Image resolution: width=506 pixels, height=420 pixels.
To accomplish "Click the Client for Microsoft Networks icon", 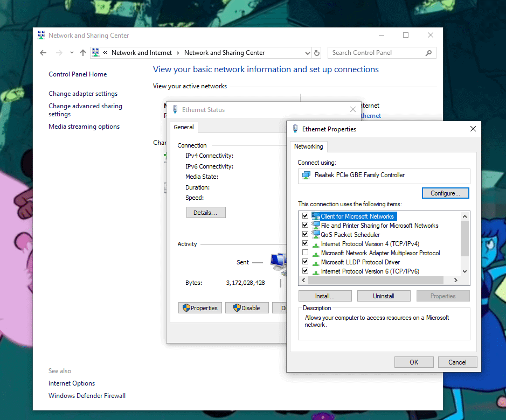I will coord(316,216).
